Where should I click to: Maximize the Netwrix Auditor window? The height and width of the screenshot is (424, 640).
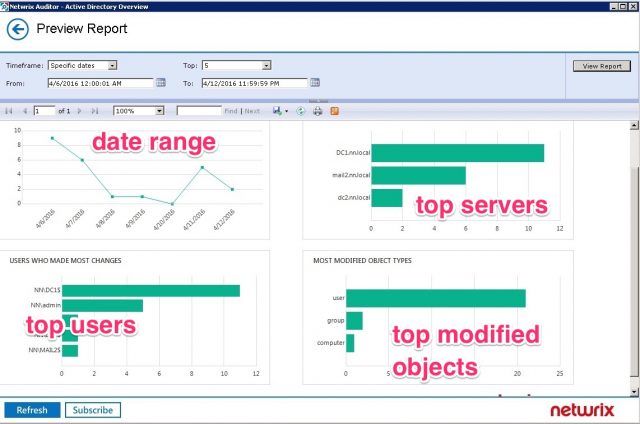point(623,6)
